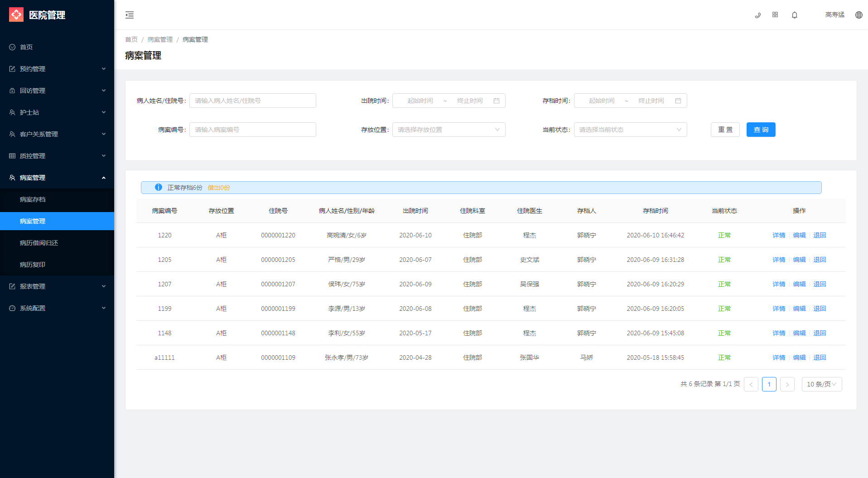Expand the 回访管理 menu chevron

point(104,91)
